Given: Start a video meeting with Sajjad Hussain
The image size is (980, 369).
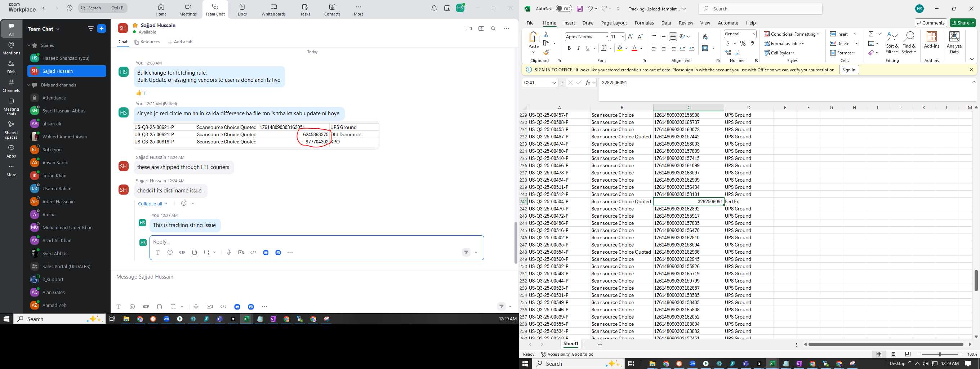Looking at the screenshot, I should (x=469, y=28).
